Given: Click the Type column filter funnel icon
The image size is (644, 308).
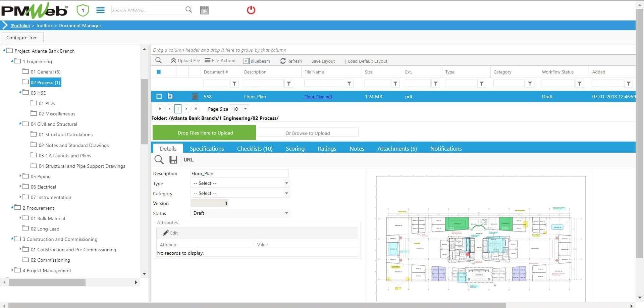Looking at the screenshot, I should pos(481,83).
